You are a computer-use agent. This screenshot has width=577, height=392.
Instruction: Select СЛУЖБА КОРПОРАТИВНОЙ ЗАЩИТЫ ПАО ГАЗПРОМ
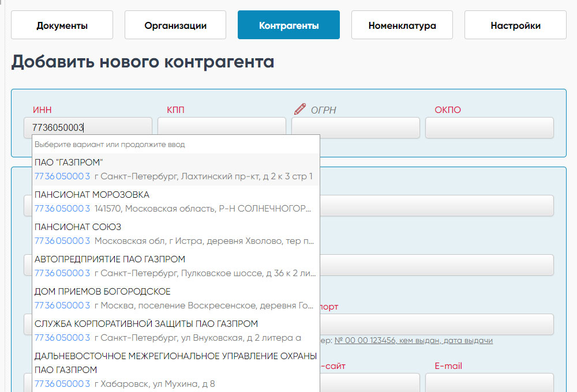[x=176, y=331]
